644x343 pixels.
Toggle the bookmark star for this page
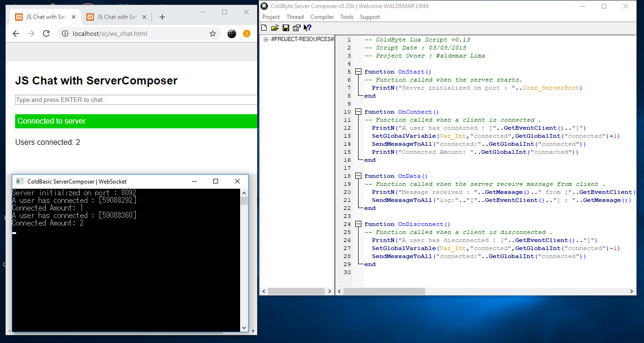[213, 33]
